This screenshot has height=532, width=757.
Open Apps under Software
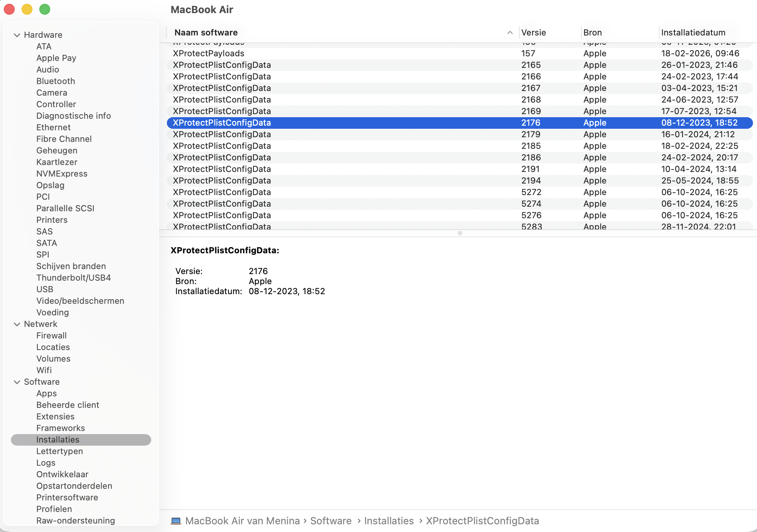(47, 394)
